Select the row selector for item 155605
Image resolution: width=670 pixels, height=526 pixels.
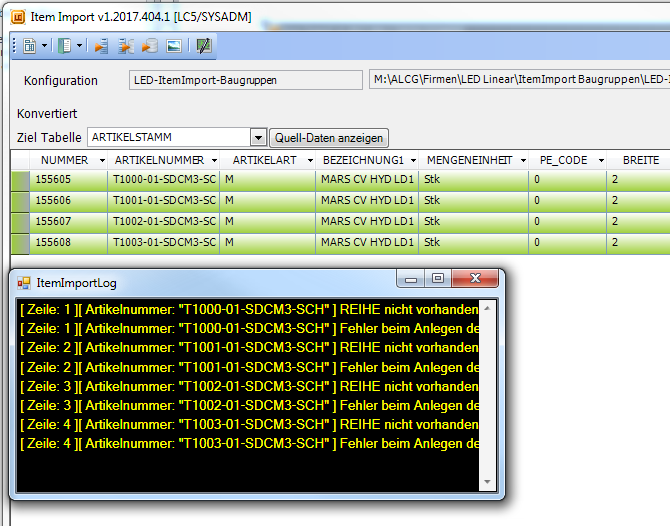tap(20, 180)
